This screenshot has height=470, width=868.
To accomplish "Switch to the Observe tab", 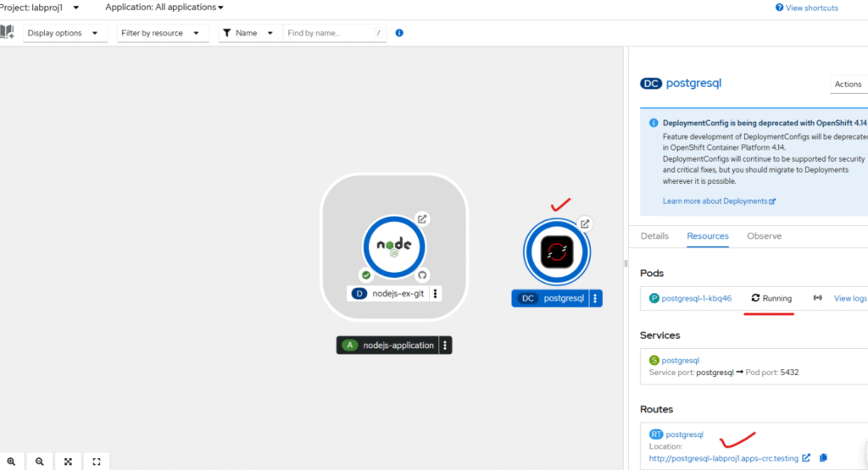I will pos(764,236).
